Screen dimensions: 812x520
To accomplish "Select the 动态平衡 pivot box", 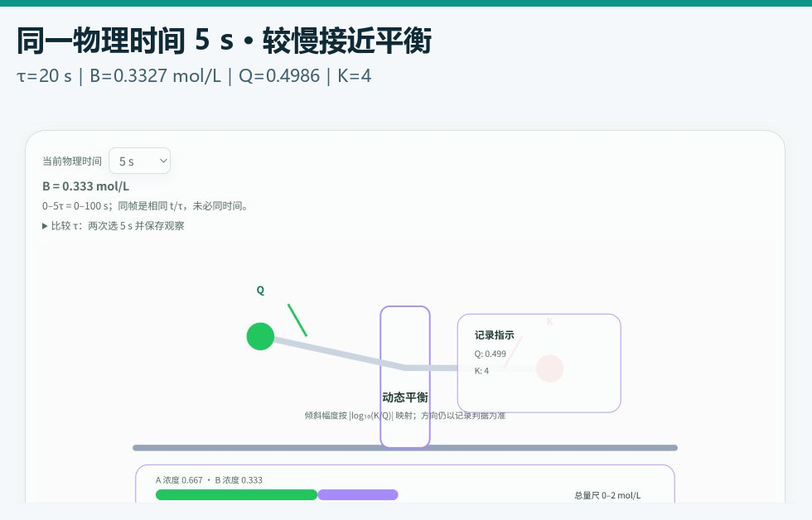I will click(x=405, y=377).
